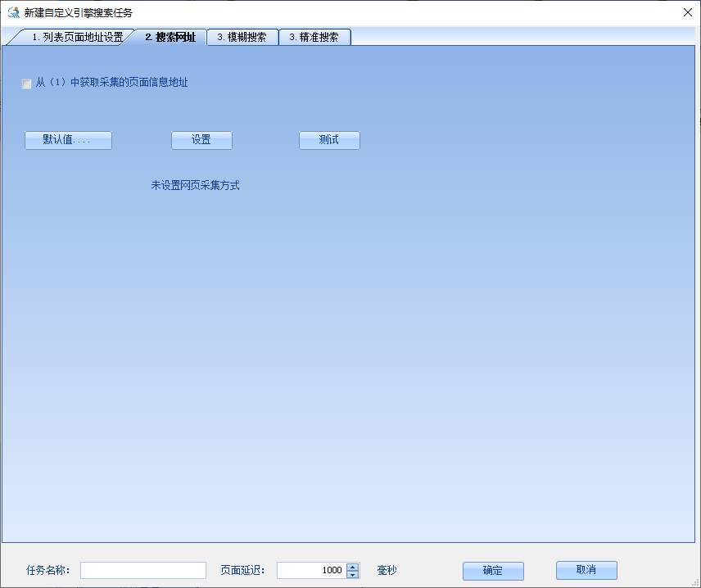This screenshot has width=701, height=588.
Task: Click the 任务名称 input field
Action: 142,570
